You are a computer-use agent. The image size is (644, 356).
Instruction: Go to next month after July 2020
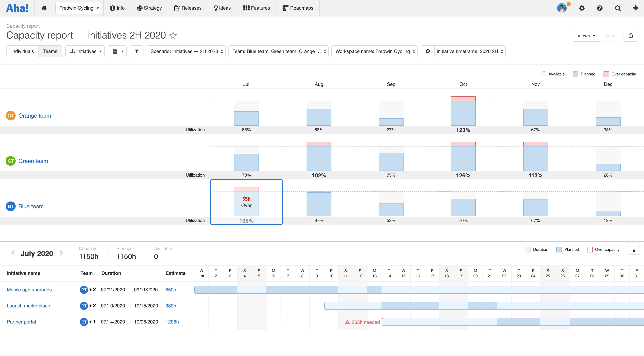(61, 253)
